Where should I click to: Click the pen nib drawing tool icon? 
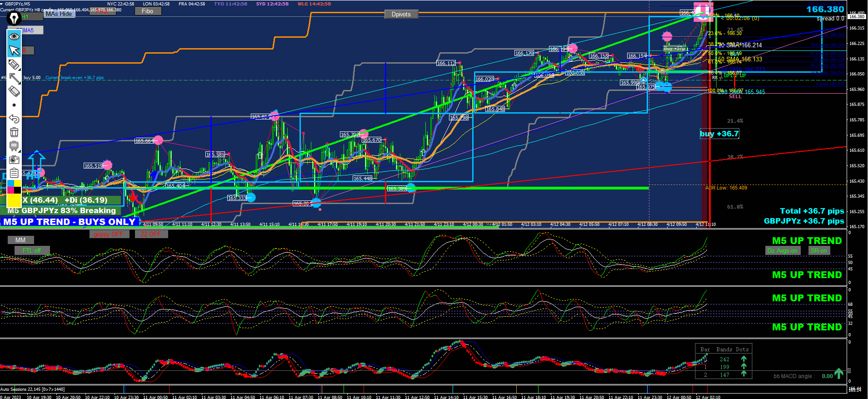coord(14,18)
